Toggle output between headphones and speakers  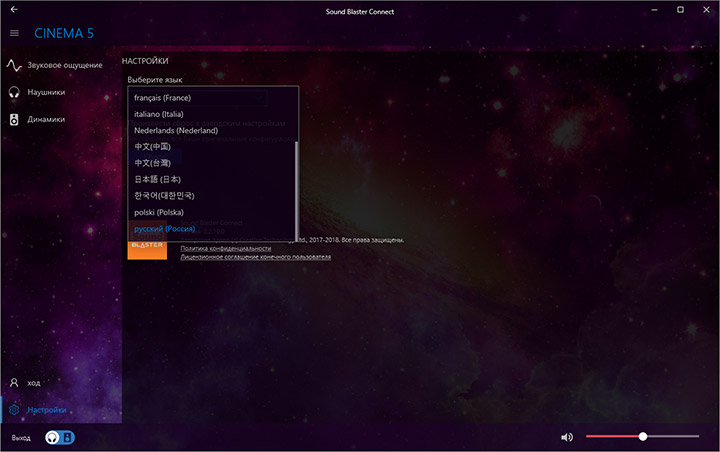click(x=60, y=437)
